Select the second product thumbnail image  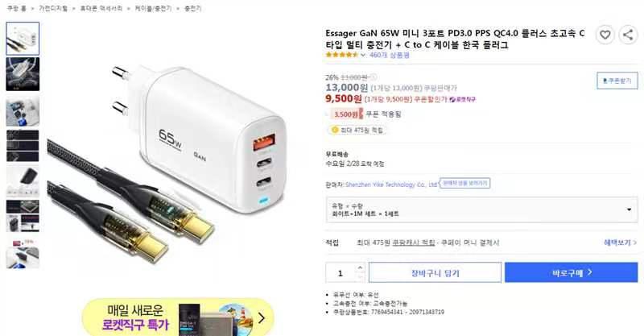pyautogui.click(x=23, y=74)
